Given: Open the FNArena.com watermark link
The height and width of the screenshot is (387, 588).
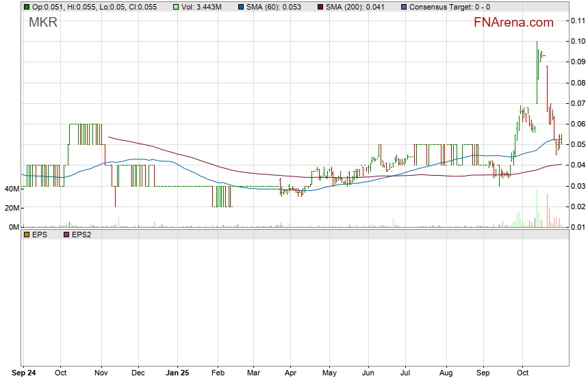Looking at the screenshot, I should [513, 23].
